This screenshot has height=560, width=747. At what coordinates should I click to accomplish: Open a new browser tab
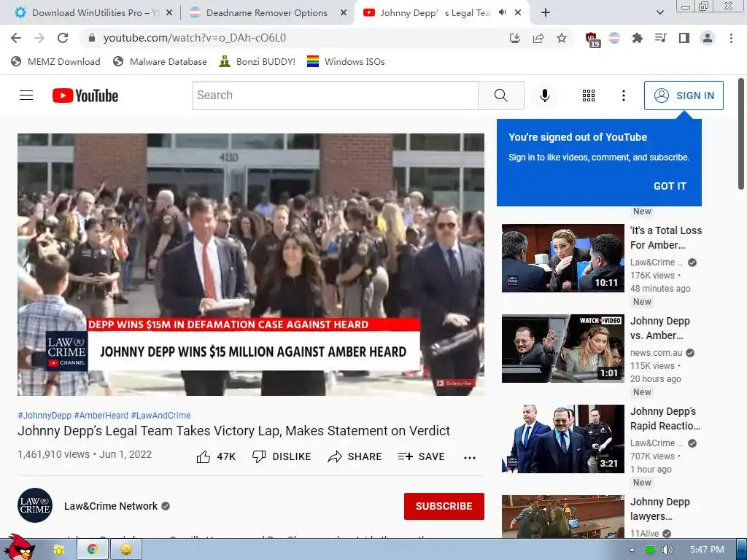point(546,13)
